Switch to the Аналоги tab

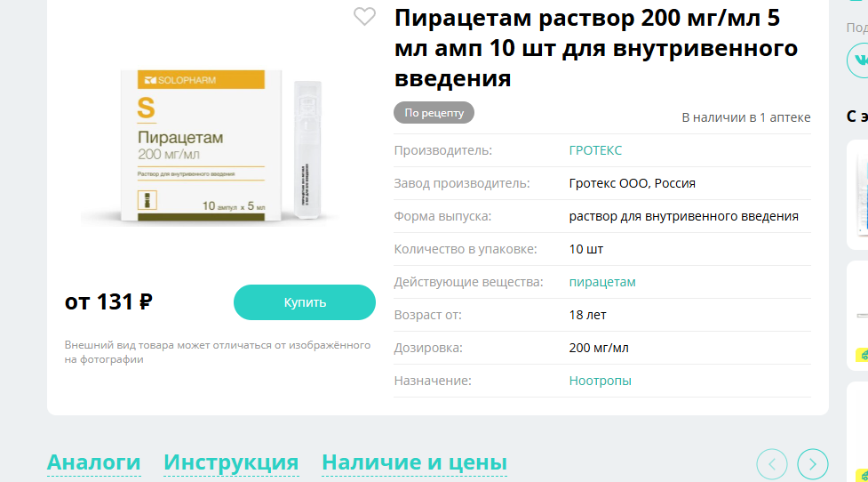coord(93,462)
